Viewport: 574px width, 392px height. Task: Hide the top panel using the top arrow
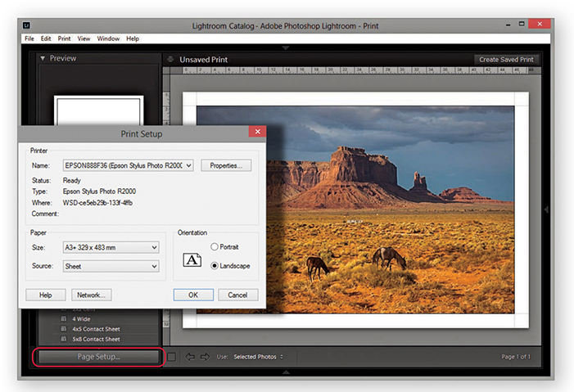click(286, 48)
